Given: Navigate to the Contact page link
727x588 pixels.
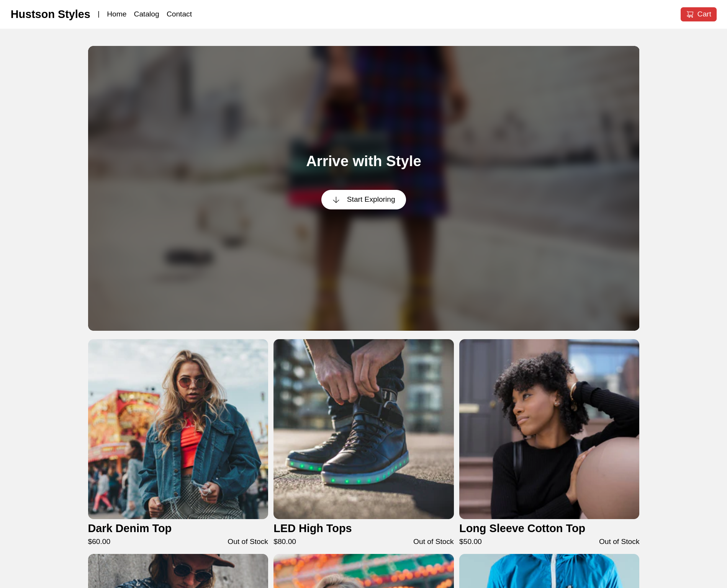Looking at the screenshot, I should [179, 14].
